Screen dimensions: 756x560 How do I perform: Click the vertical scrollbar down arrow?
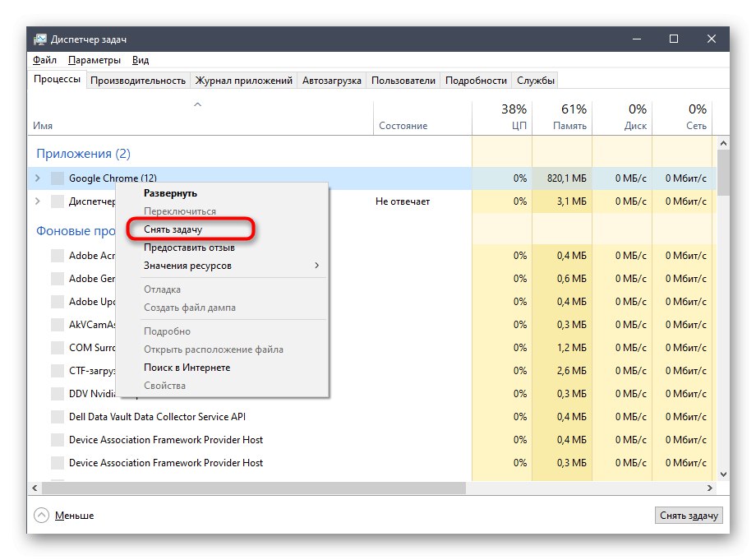tap(723, 474)
